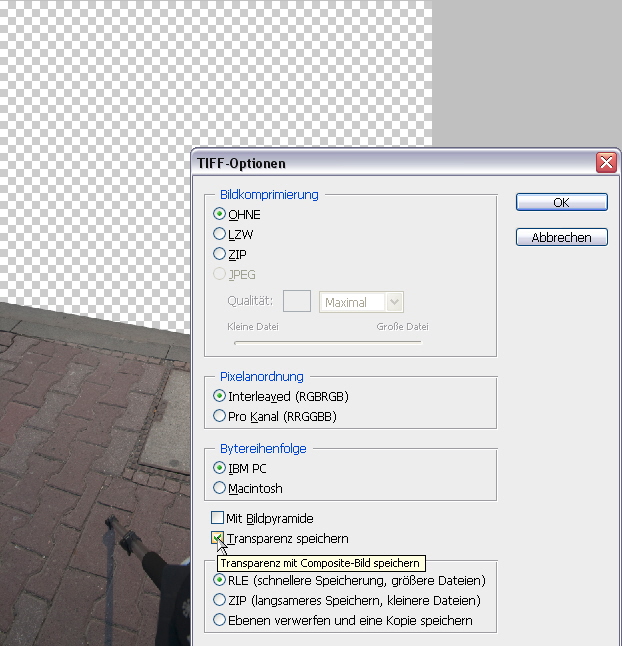
Task: Click the file size quality slider
Action: [x=327, y=342]
